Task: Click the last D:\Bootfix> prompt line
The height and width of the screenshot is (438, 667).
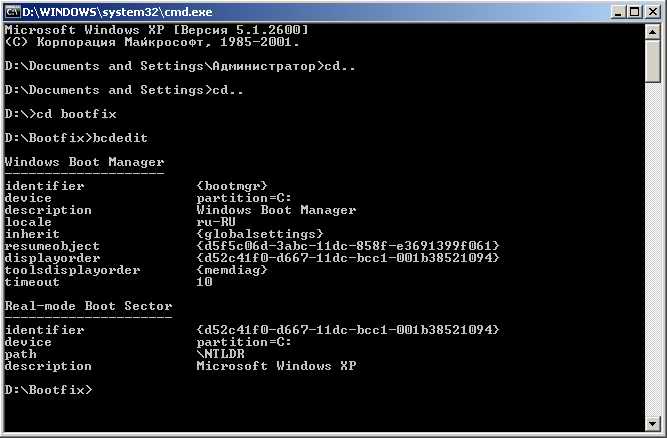Action: [48, 389]
